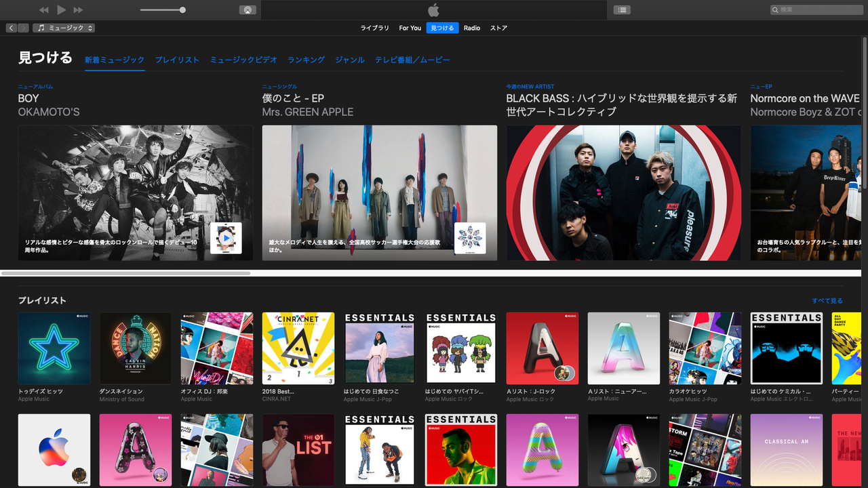
Task: Open the Apple logo playlist cover
Action: click(54, 450)
